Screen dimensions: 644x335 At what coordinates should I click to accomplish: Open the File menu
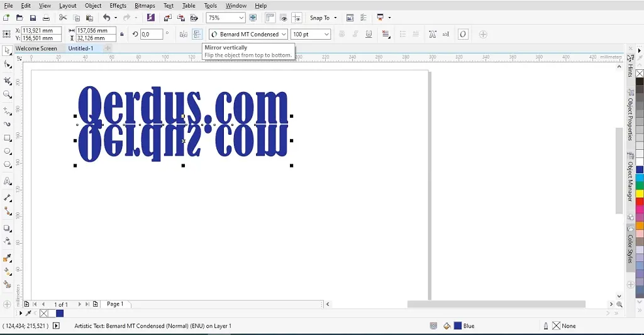[8, 5]
